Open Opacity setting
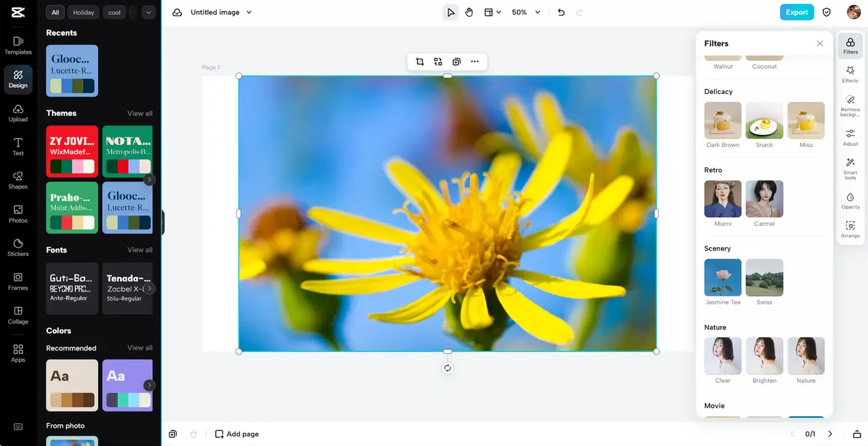The height and width of the screenshot is (446, 868). (x=850, y=201)
